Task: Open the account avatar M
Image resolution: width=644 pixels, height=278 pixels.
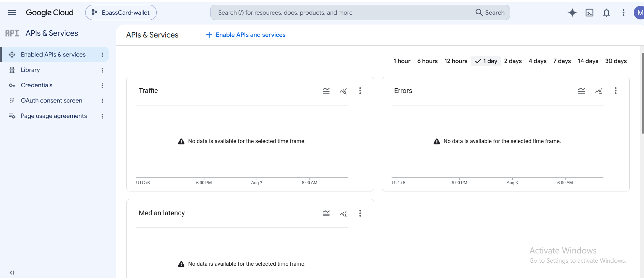Action: [x=639, y=13]
